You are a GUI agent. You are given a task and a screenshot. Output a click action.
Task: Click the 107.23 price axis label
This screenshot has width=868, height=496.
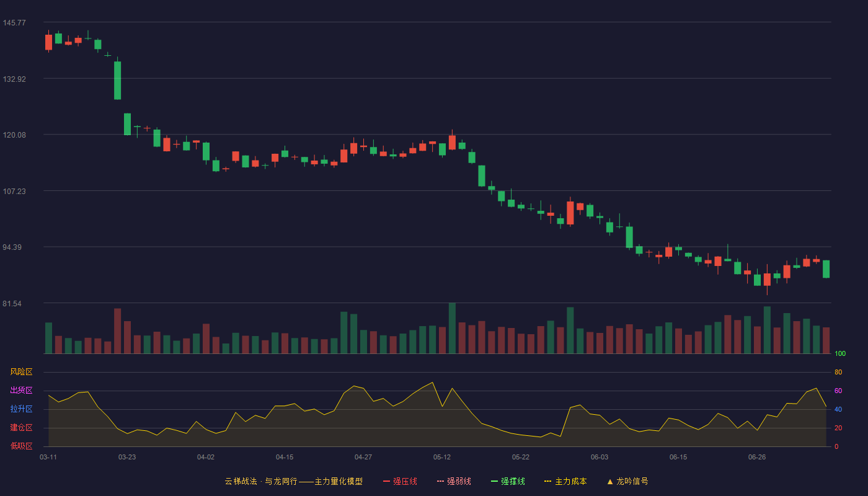14,192
